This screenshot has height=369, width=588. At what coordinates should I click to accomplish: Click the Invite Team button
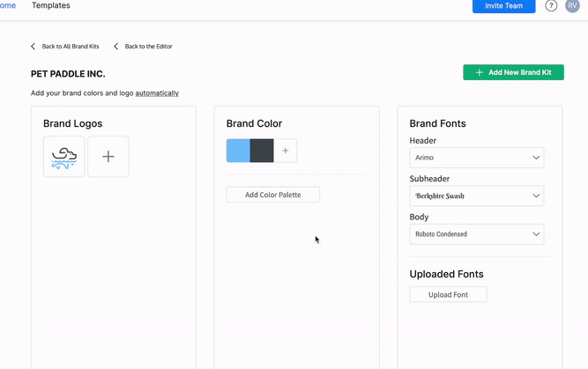(503, 6)
